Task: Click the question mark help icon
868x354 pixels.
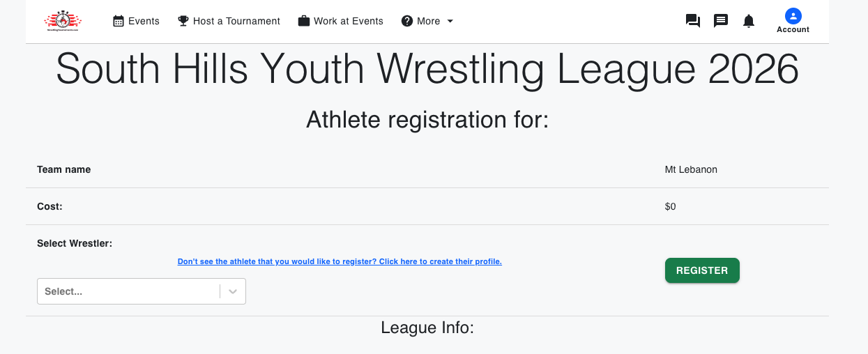Action: pyautogui.click(x=407, y=21)
